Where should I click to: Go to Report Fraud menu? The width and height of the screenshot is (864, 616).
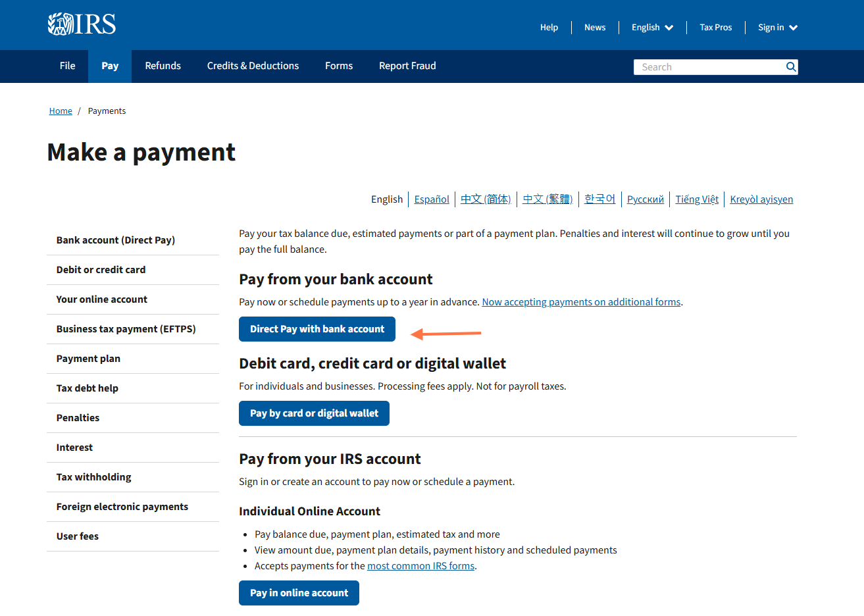click(x=407, y=66)
